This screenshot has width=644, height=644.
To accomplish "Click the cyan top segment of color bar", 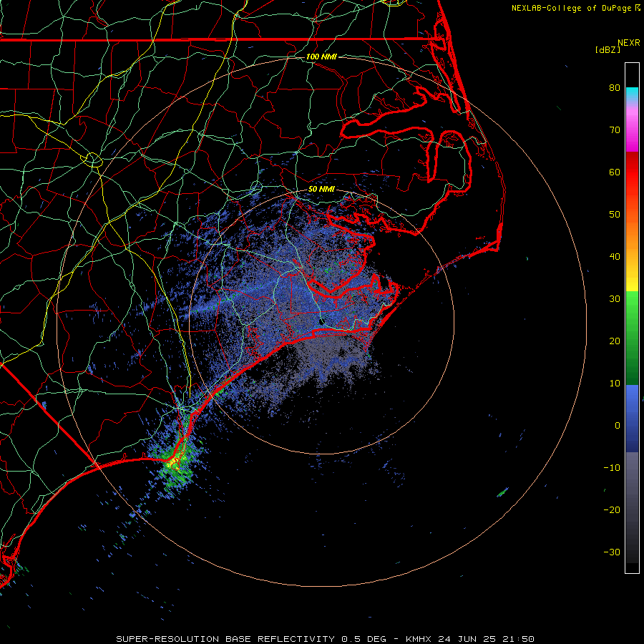I will pyautogui.click(x=632, y=94).
